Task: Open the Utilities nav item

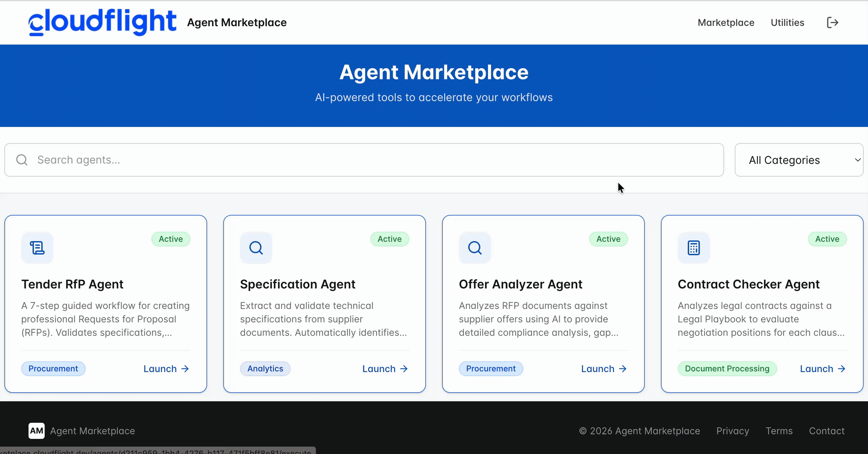Action: (787, 22)
